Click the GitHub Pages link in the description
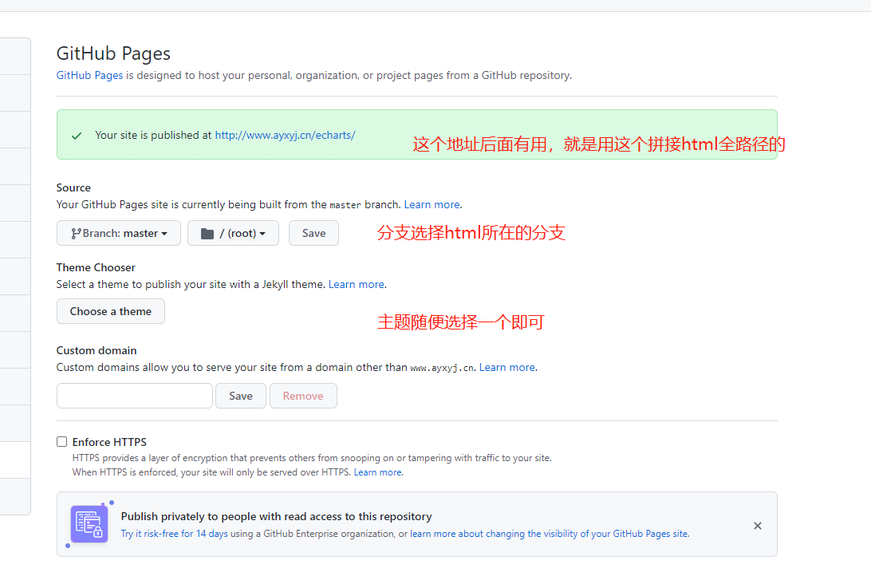Screen dimensions: 871x588 coord(89,74)
